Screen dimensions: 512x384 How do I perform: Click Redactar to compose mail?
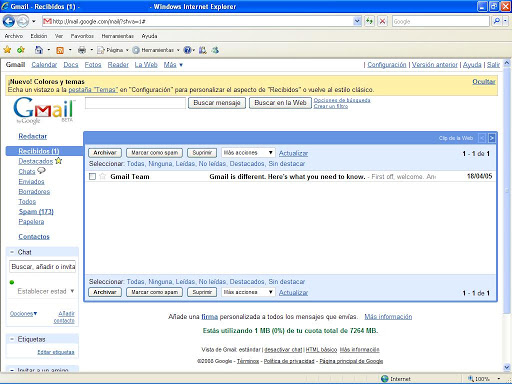(33, 136)
